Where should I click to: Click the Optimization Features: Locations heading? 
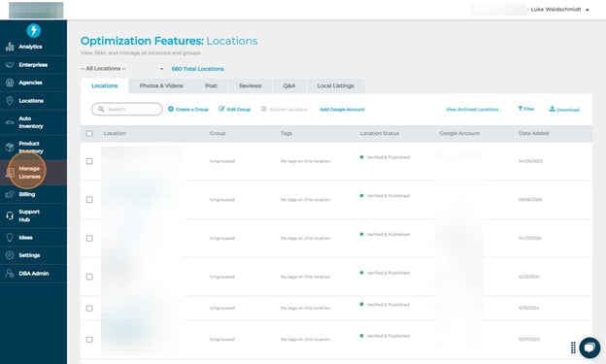click(169, 41)
